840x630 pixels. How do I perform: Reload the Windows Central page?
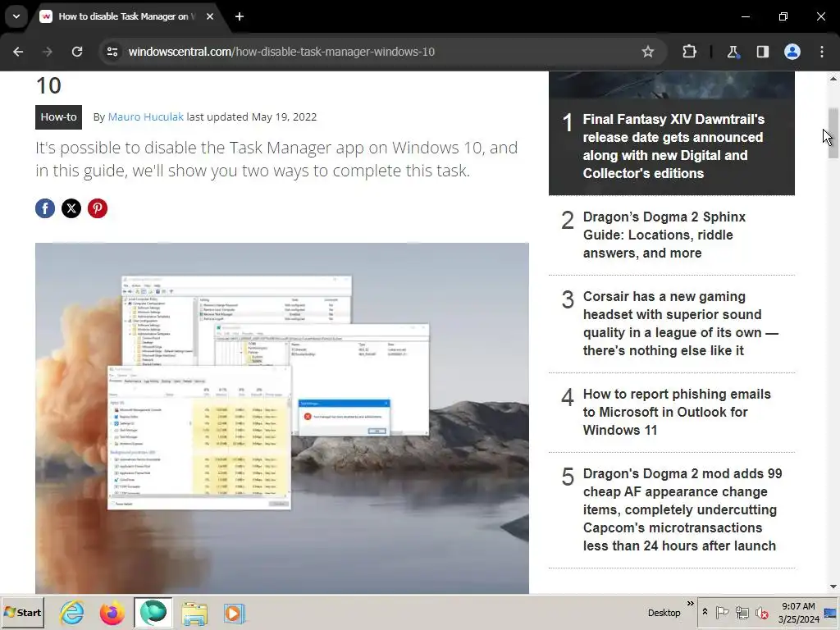77,52
